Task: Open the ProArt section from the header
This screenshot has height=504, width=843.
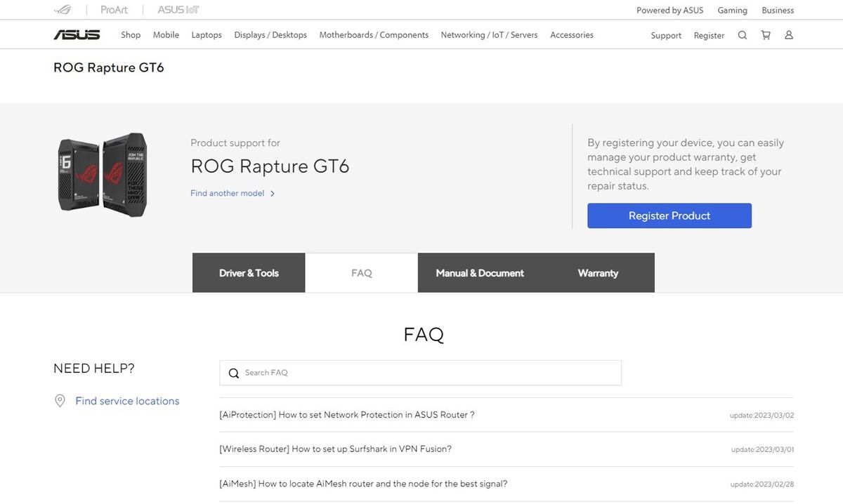Action: coord(114,9)
